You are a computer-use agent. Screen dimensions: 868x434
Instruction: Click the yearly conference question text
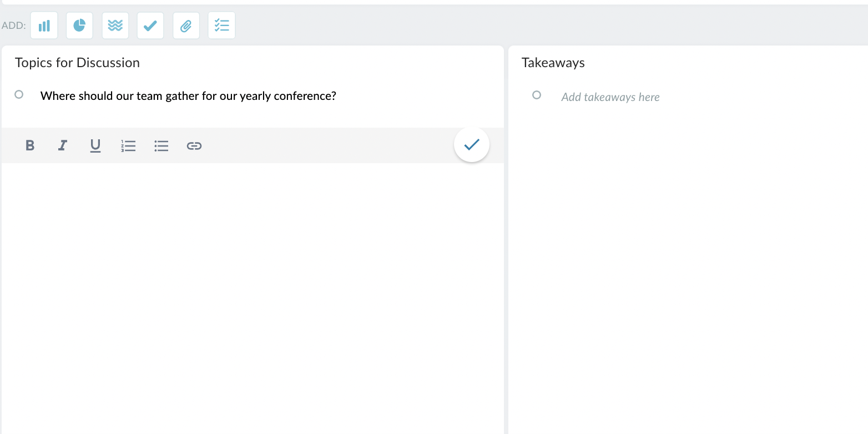(188, 96)
